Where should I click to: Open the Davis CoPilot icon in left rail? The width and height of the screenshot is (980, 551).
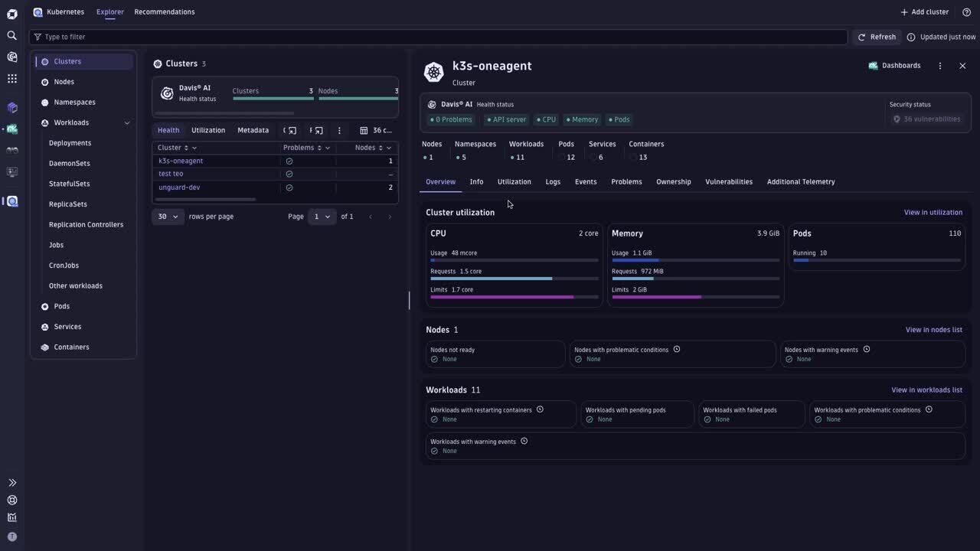pos(11,57)
